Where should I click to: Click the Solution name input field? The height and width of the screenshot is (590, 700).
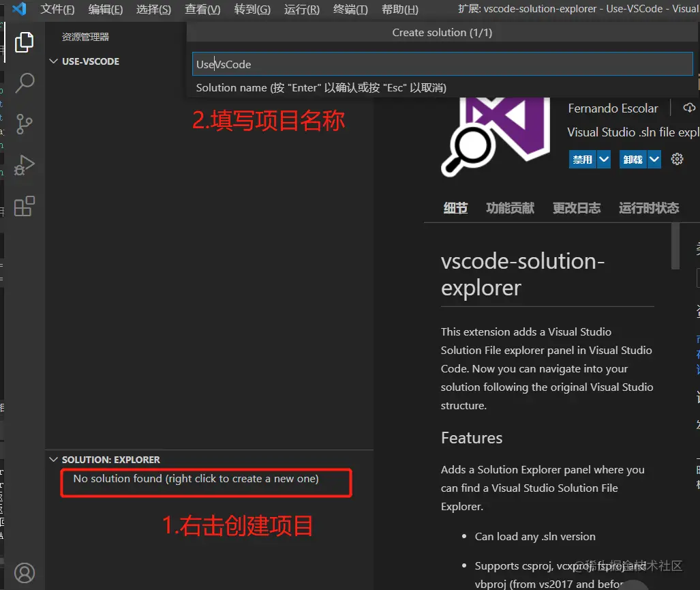pos(442,64)
